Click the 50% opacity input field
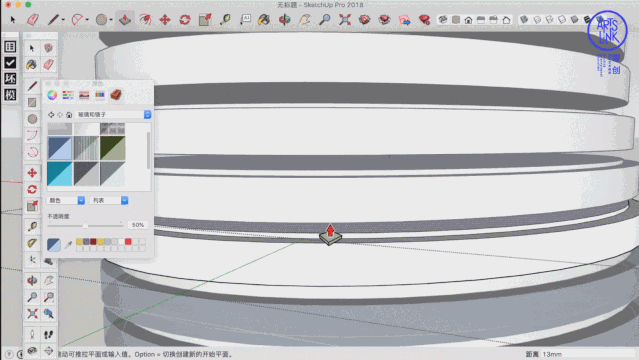Screen dimensions: 639x360 click(138, 225)
